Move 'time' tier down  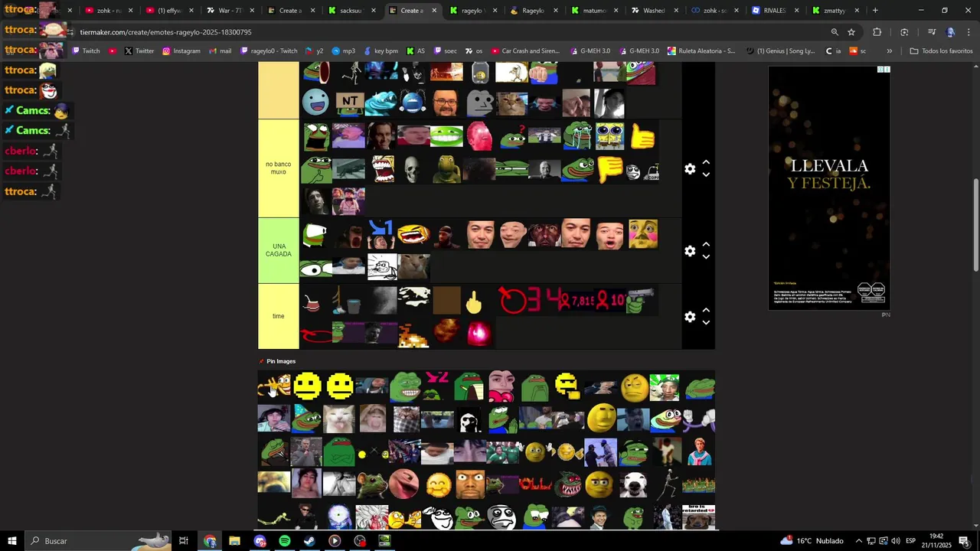click(706, 323)
